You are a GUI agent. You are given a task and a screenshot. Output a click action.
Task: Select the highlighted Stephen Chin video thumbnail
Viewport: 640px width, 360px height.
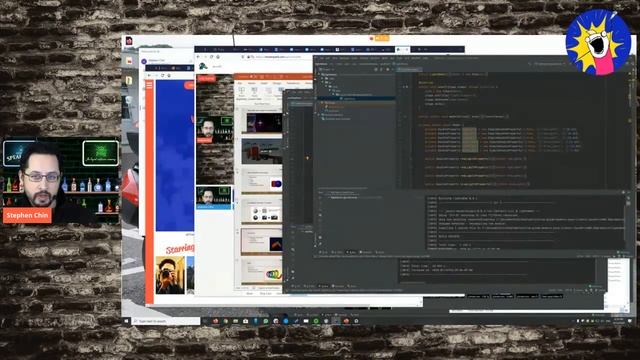(x=214, y=198)
